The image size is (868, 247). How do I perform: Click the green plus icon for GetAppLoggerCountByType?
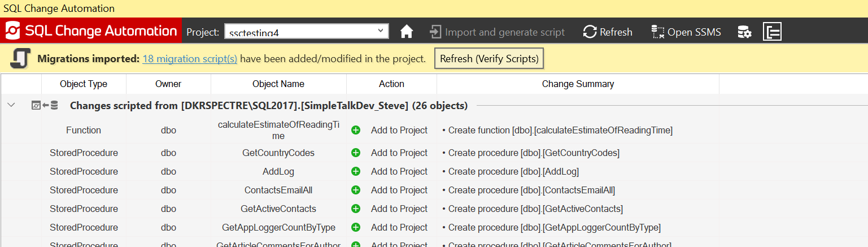356,227
